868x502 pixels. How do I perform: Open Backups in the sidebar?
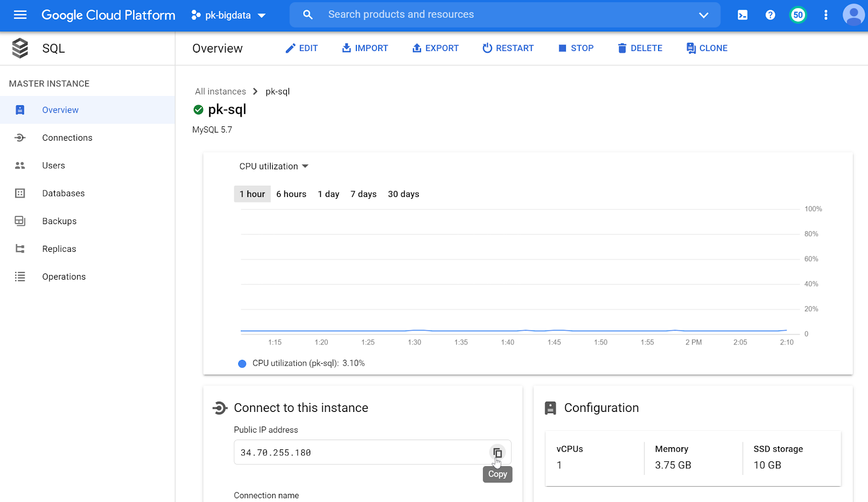click(87, 221)
